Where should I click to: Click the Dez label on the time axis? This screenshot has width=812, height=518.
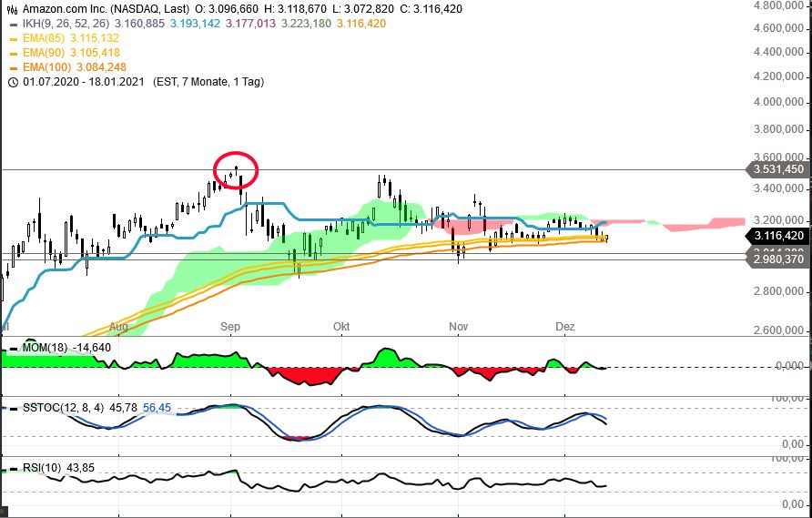point(565,326)
